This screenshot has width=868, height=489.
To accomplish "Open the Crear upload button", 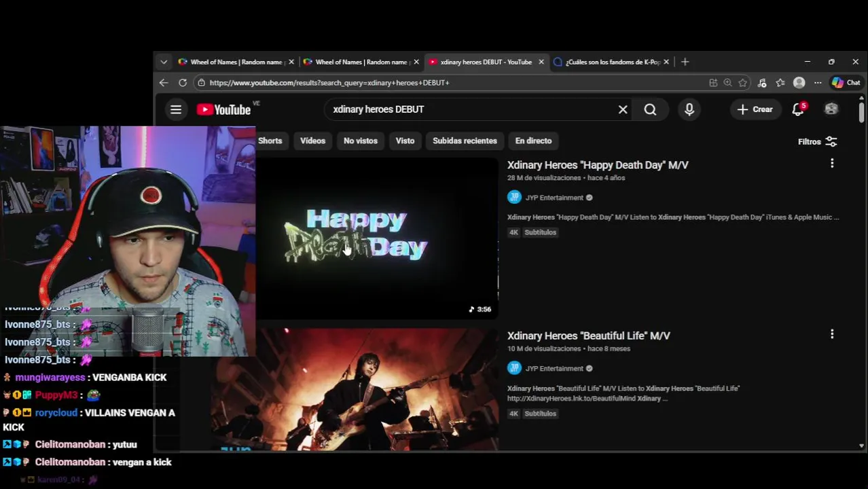I will pyautogui.click(x=755, y=109).
